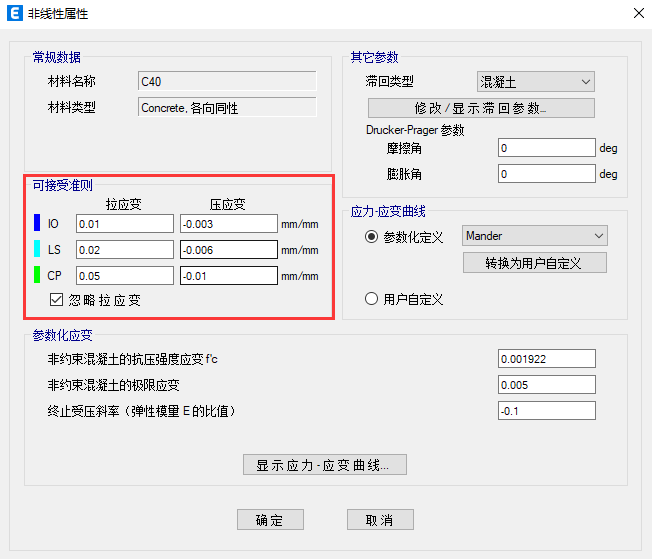652x559 pixels.
Task: Click the 材料名称 field showing C40
Action: click(227, 81)
